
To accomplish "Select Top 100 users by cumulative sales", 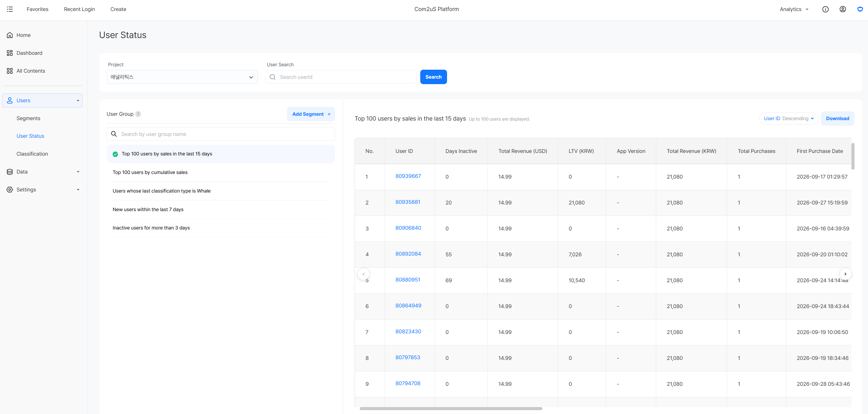I will tap(221, 172).
